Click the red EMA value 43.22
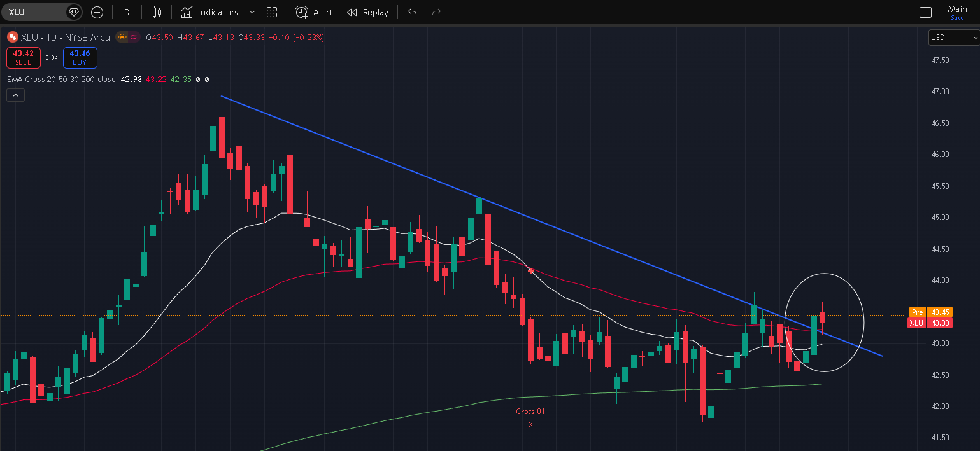980x451 pixels. 156,80
